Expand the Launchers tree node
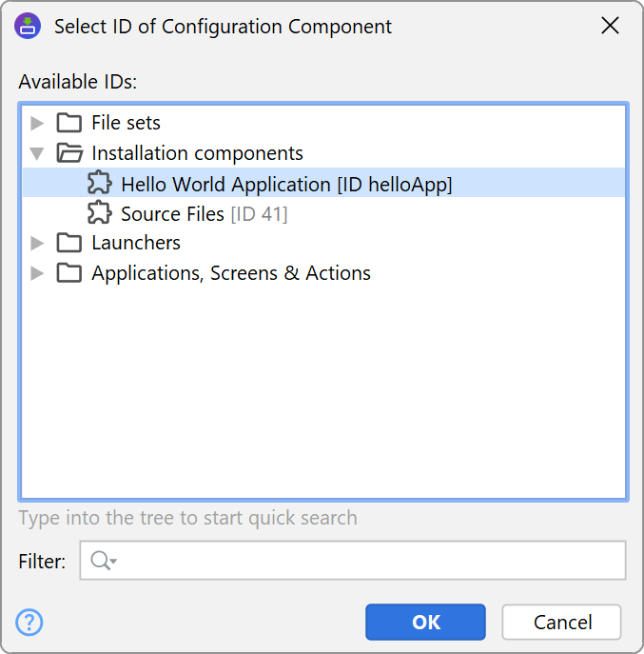644x654 pixels. pyautogui.click(x=37, y=243)
